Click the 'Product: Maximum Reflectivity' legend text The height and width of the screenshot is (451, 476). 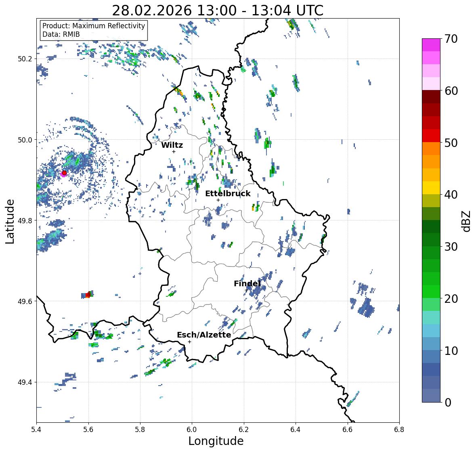(94, 26)
